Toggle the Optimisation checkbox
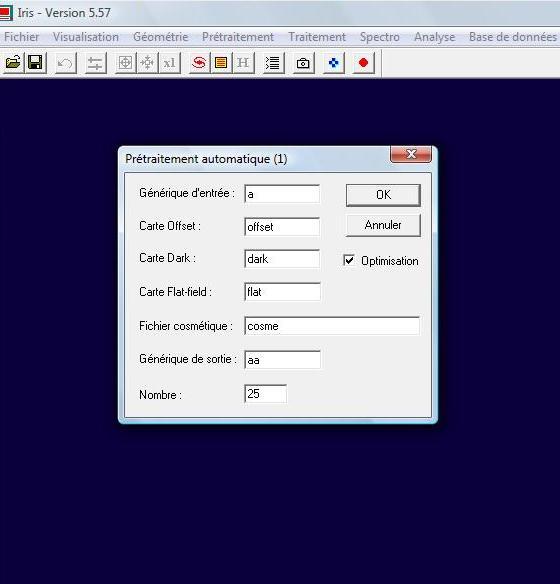 (349, 260)
